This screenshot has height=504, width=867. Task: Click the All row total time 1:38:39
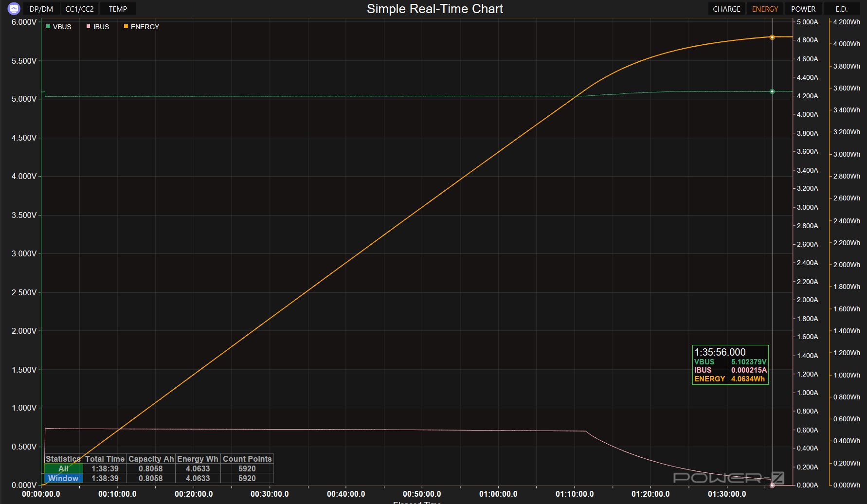[x=105, y=468]
